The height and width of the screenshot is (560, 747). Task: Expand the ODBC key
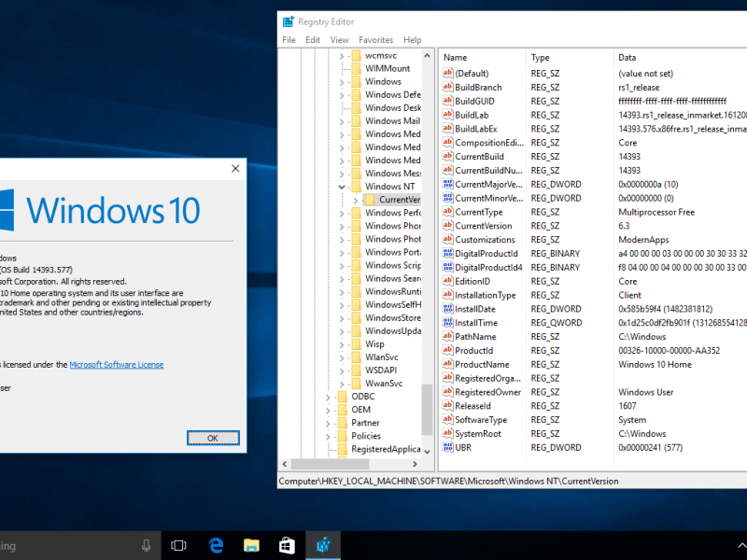pyautogui.click(x=328, y=397)
